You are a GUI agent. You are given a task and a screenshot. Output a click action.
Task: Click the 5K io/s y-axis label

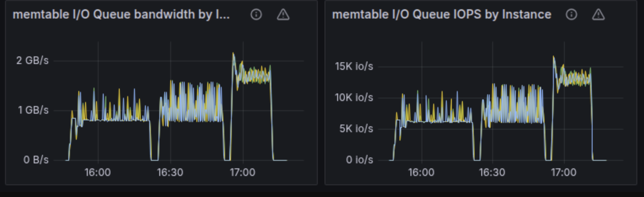[356, 129]
